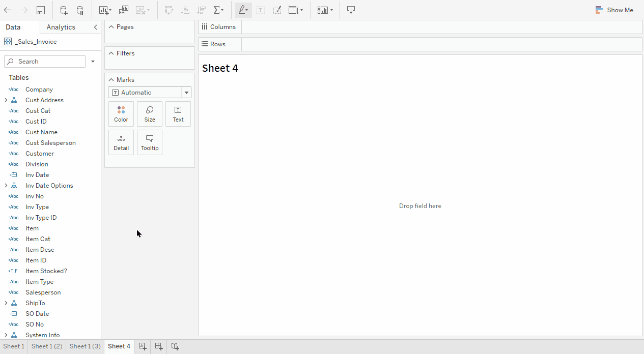Toggle Pause Auto Updates for data source
The width and height of the screenshot is (644, 354).
pos(80,10)
